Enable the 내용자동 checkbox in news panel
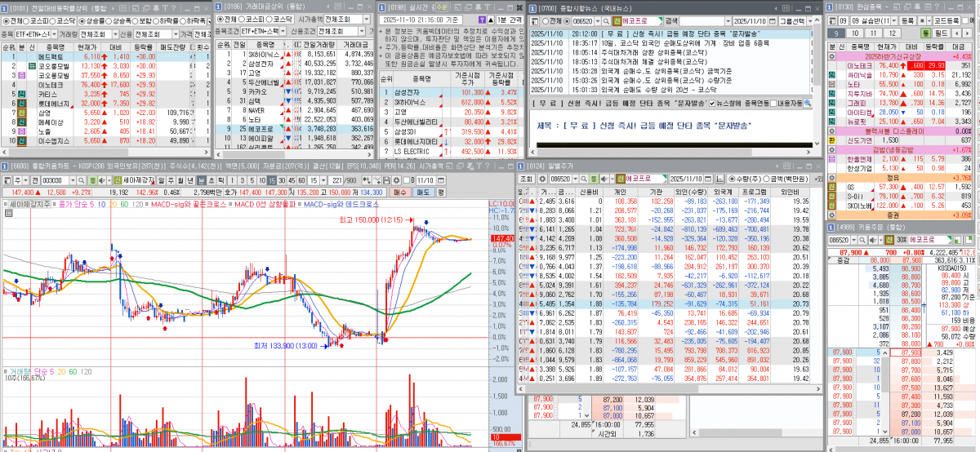 [773, 104]
